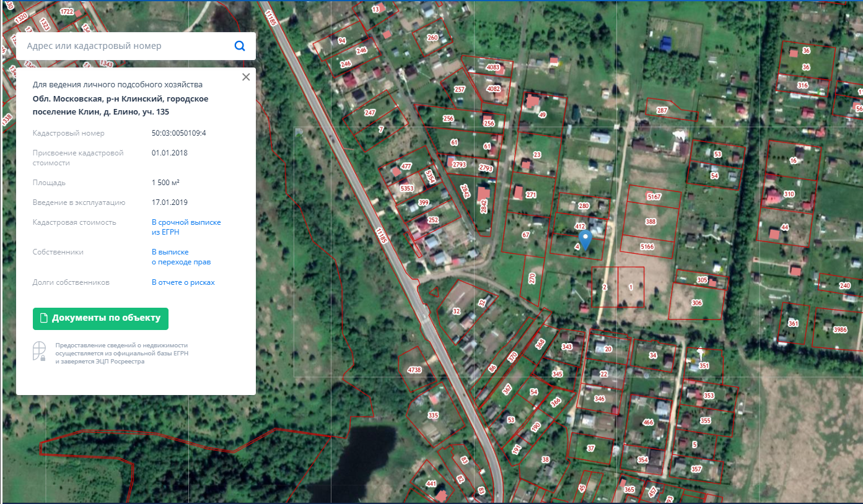This screenshot has width=863, height=504.
Task: Click parcel label 260
Action: click(x=432, y=37)
